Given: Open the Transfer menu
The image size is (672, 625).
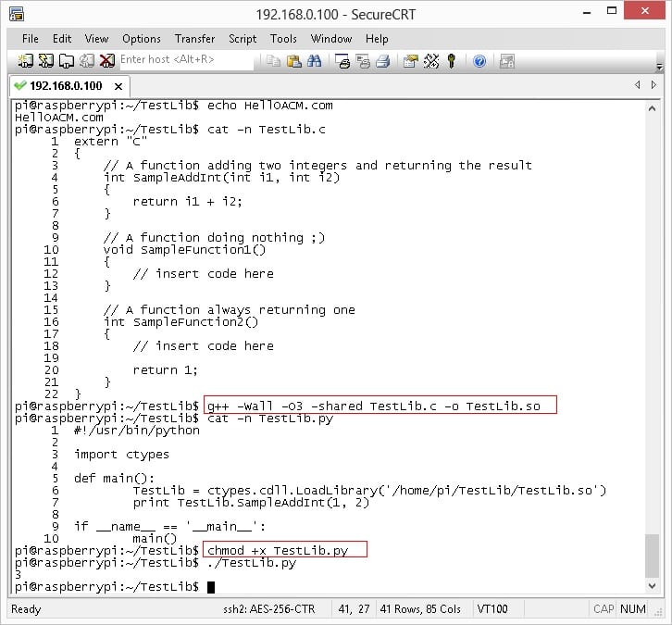Looking at the screenshot, I should point(194,39).
